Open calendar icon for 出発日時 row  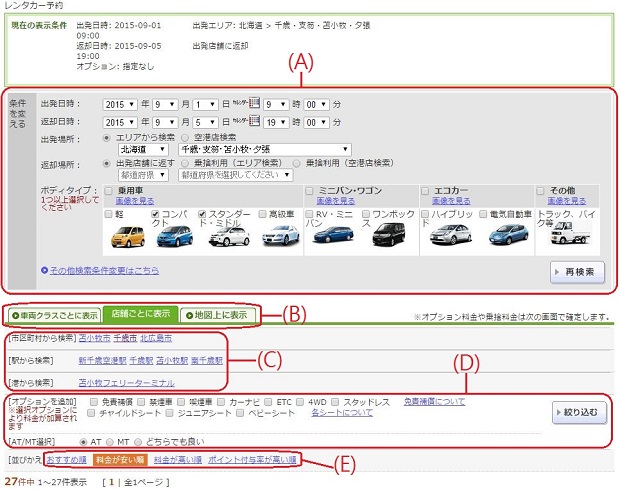255,103
